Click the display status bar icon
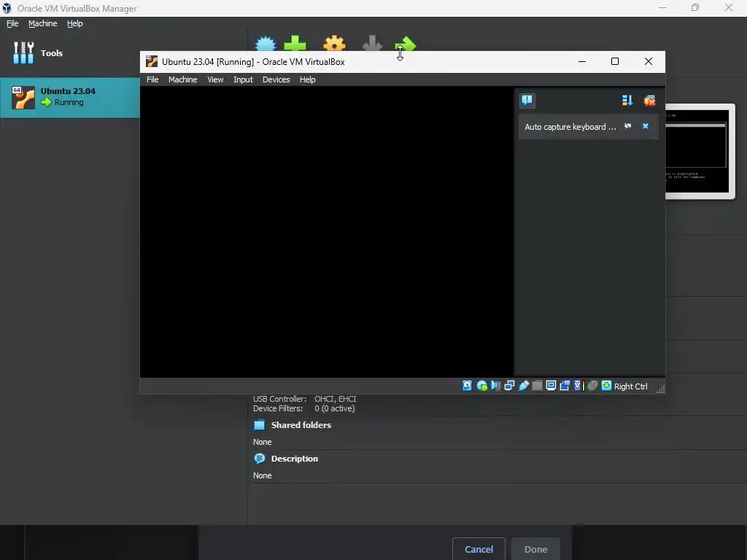The width and height of the screenshot is (747, 560). pyautogui.click(x=551, y=386)
